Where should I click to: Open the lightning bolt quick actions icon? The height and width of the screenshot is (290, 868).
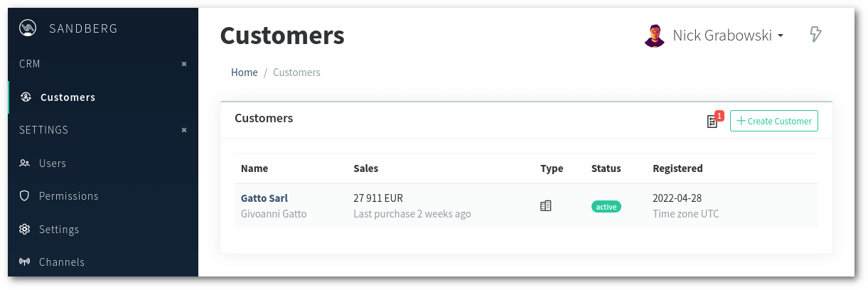click(816, 34)
